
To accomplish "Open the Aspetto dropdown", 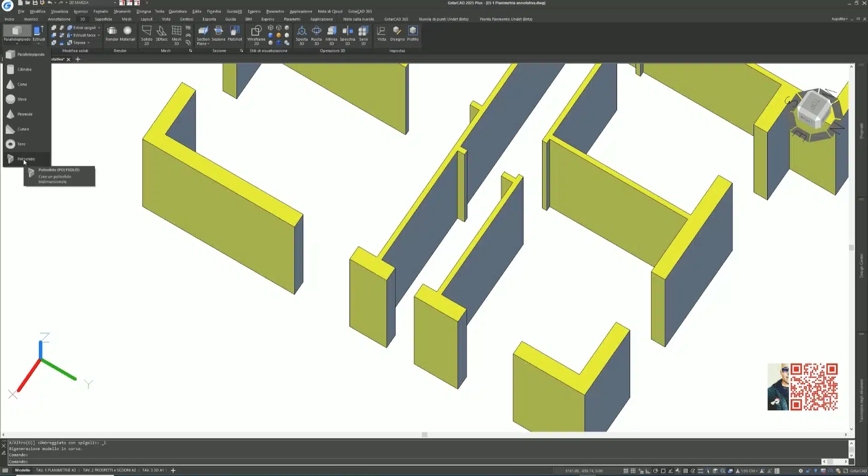I will [840, 19].
